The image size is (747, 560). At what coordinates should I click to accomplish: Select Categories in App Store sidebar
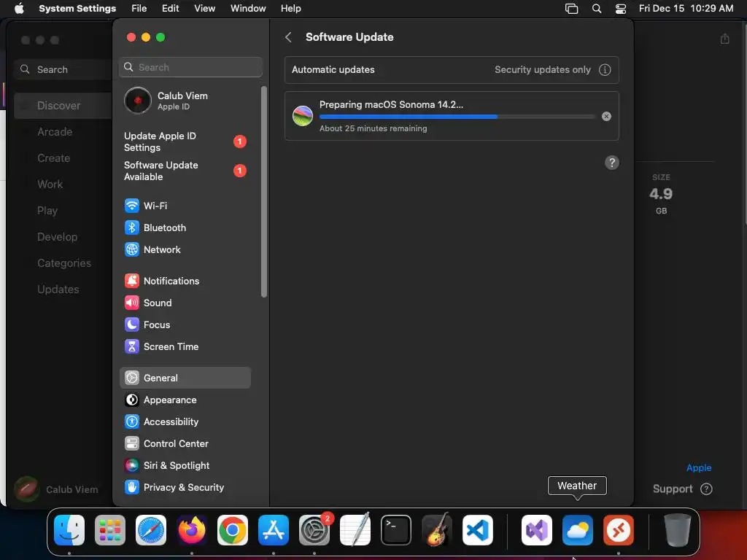click(63, 262)
